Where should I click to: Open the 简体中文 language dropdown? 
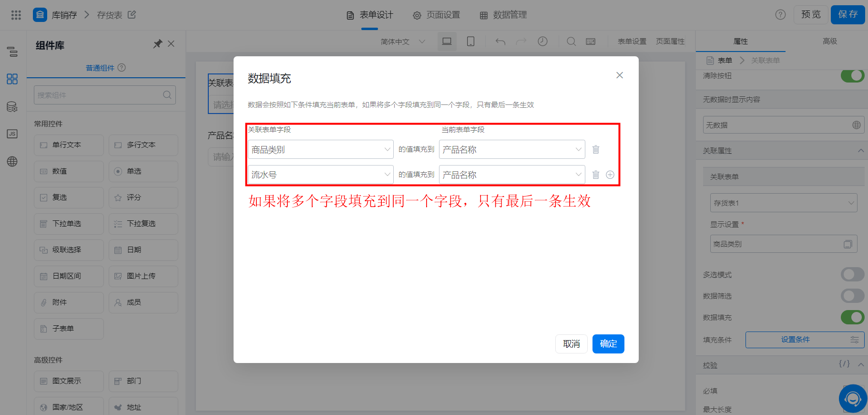[402, 41]
